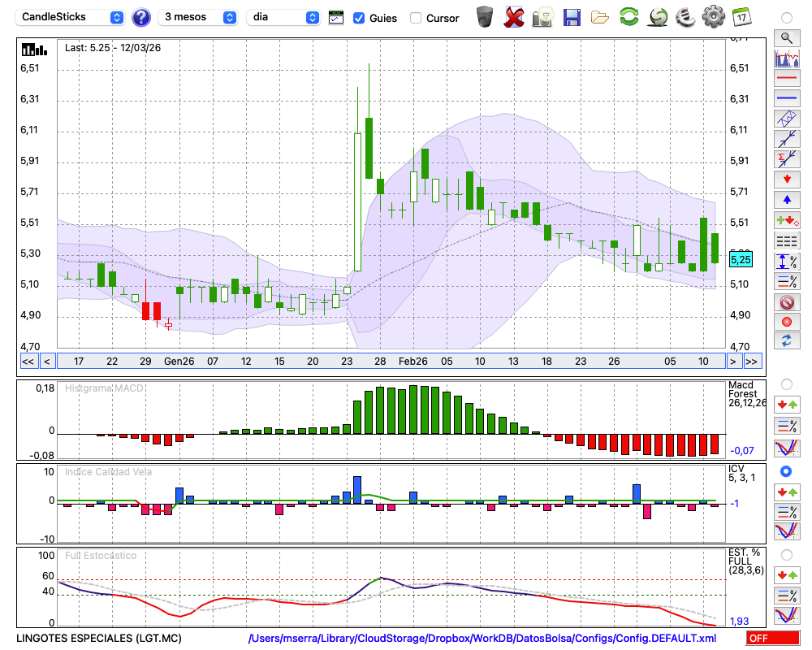This screenshot has height=650, width=812.
Task: Click the green refresh arrows icon
Action: 628,16
